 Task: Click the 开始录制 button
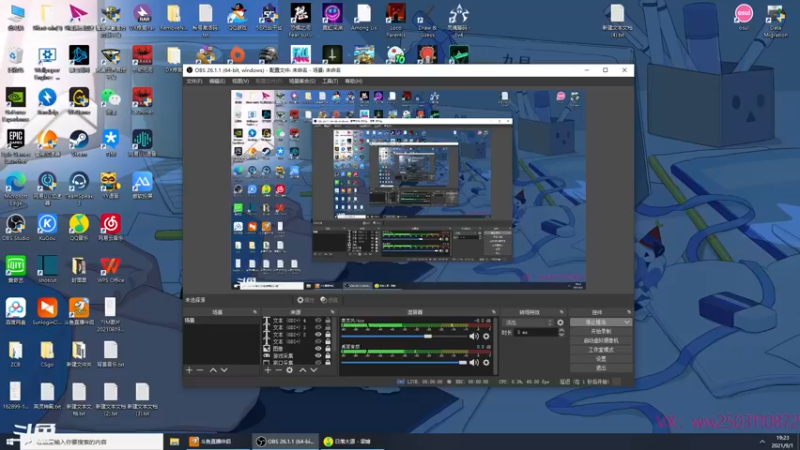click(601, 332)
